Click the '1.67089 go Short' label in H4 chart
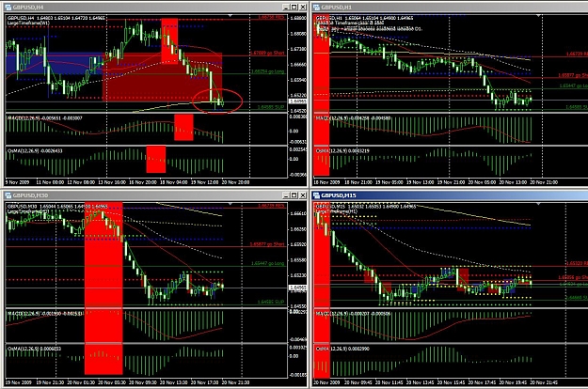588x389 pixels. point(267,53)
